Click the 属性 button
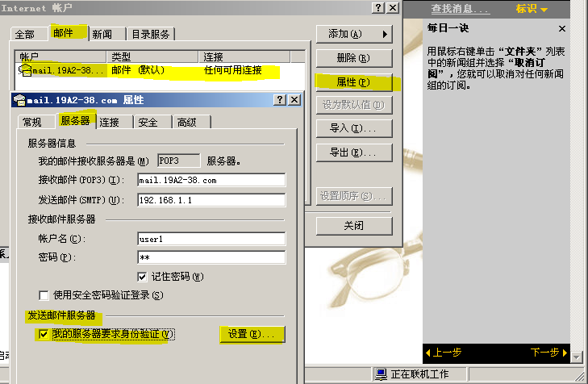The image size is (588, 384). (354, 82)
